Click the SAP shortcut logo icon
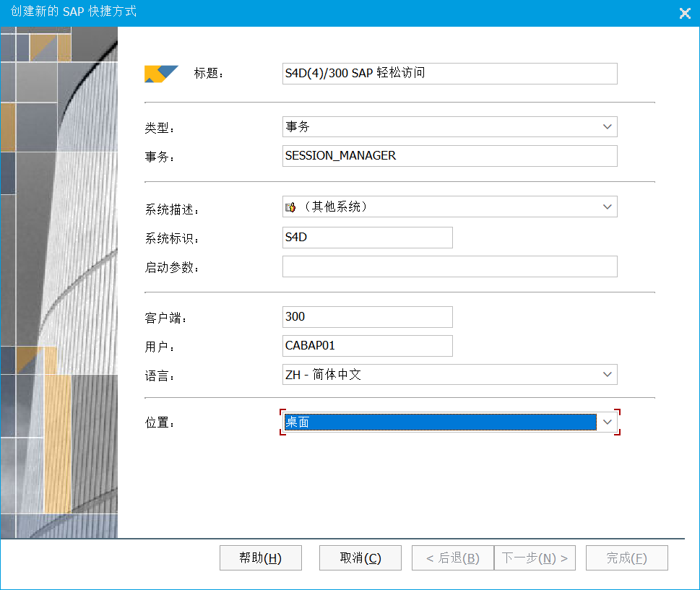700x590 pixels. [161, 74]
